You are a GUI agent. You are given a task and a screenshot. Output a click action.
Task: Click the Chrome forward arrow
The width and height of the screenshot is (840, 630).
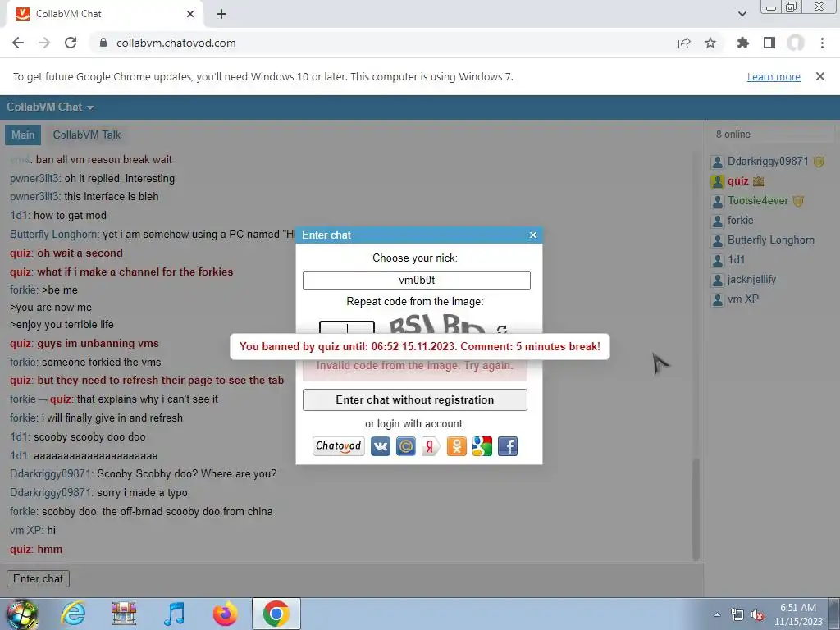pos(44,43)
